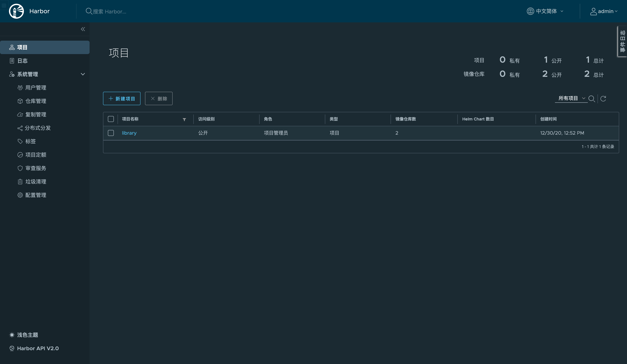Screen dimensions: 627x364
Task: Go to 日志 in the sidebar
Action: (x=22, y=61)
